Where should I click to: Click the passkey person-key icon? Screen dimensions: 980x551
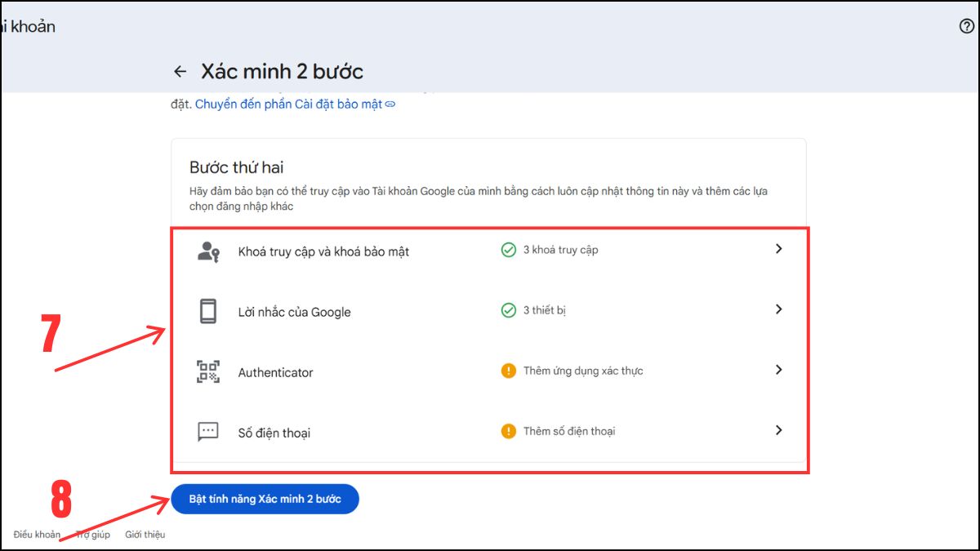pyautogui.click(x=208, y=251)
